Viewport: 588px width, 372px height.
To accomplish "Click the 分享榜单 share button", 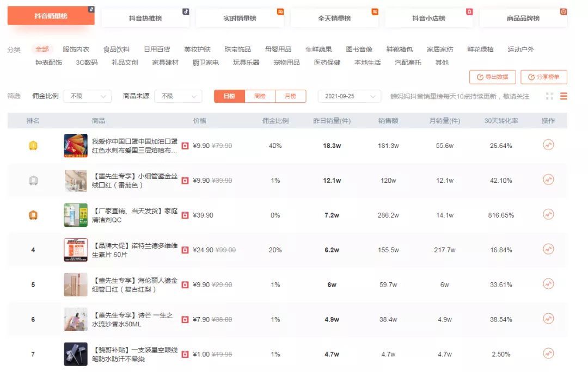I will [x=544, y=77].
